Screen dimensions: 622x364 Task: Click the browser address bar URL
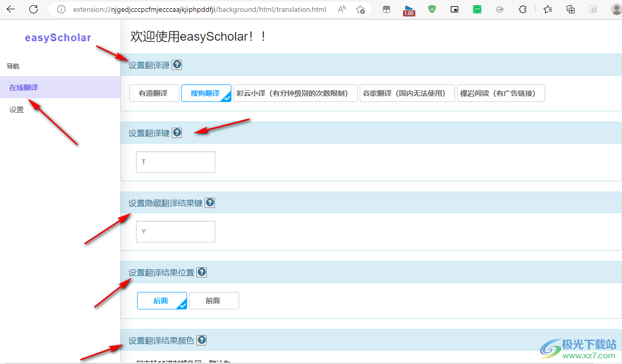[199, 9]
